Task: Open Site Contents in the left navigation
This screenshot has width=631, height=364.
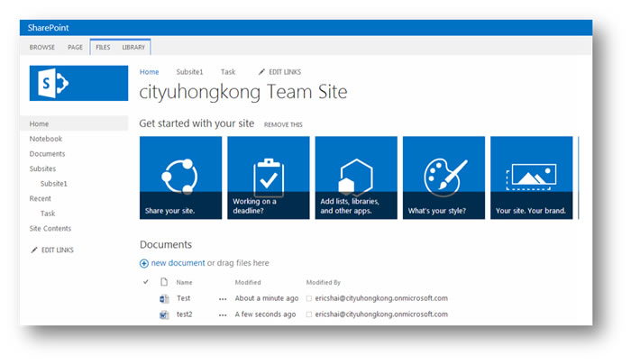Action: pos(50,228)
